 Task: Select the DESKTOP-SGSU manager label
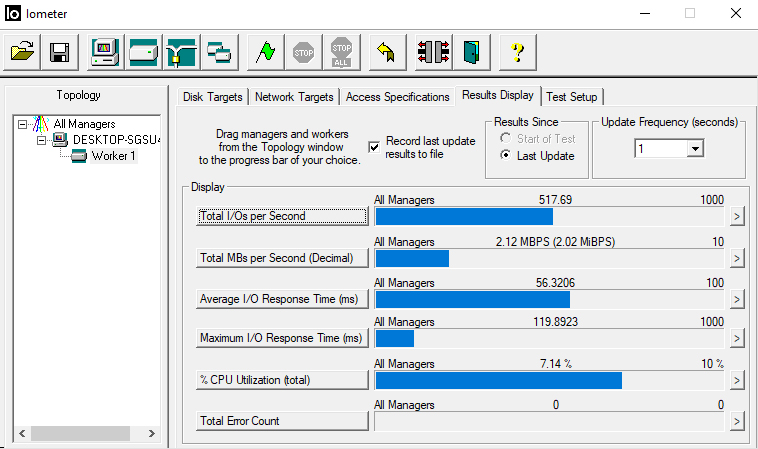(x=116, y=140)
